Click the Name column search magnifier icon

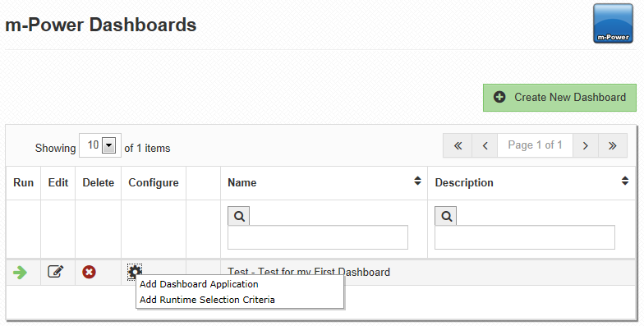point(238,217)
